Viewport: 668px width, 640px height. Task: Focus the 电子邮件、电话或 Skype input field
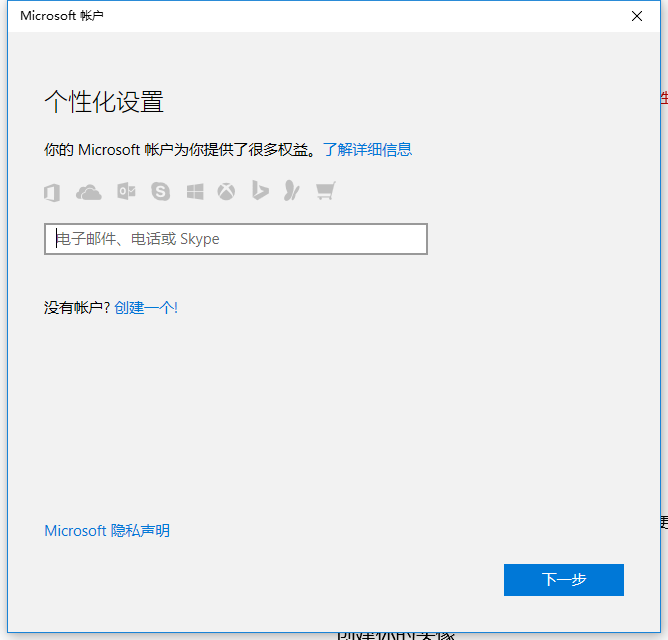(236, 239)
